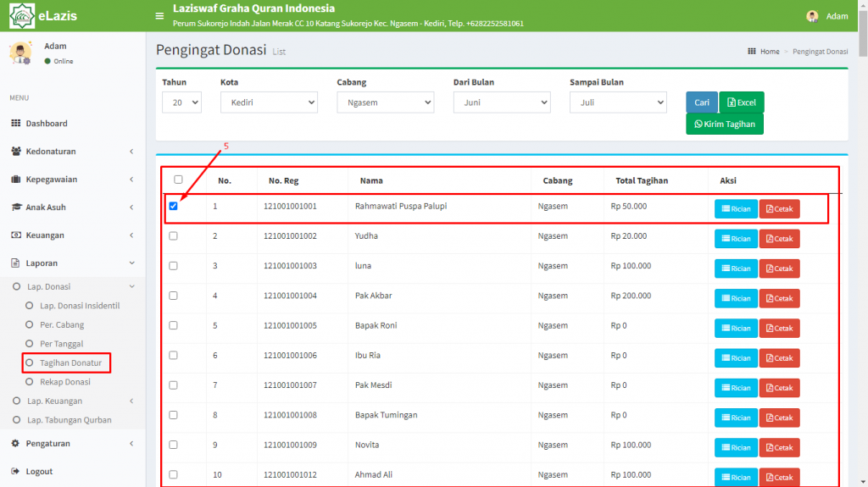The width and height of the screenshot is (868, 487).
Task: Open Tagihan Donatur in the sidebar
Action: 70,362
